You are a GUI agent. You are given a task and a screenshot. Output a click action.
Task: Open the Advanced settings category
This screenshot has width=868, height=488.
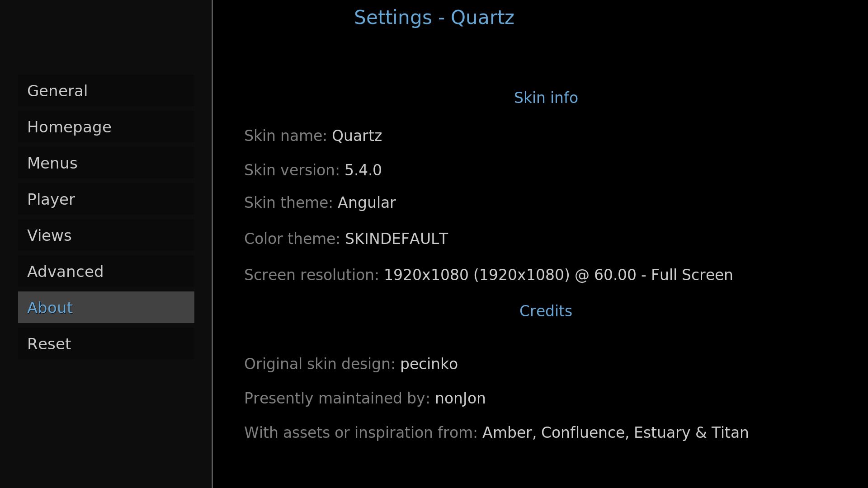[106, 272]
